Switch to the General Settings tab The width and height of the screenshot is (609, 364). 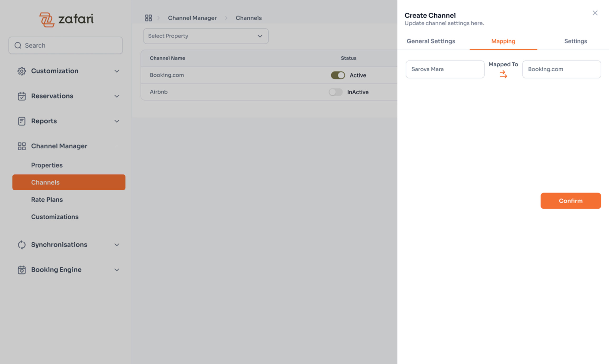(x=431, y=41)
